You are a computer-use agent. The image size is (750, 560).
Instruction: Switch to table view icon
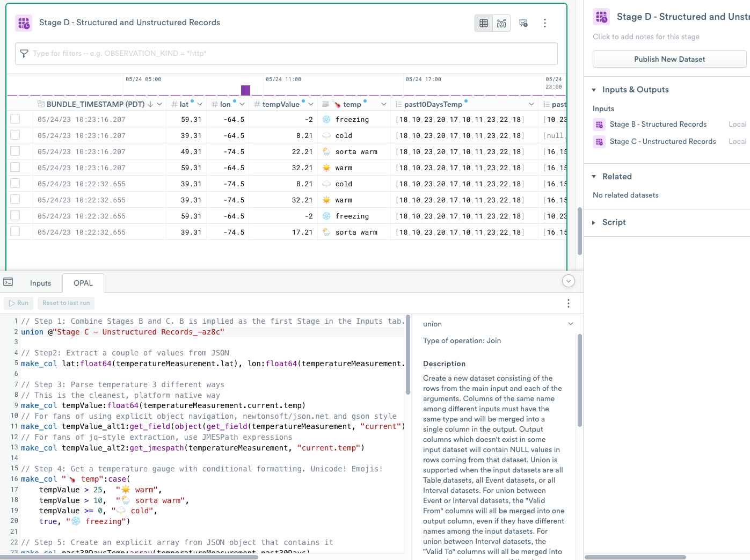coord(484,23)
